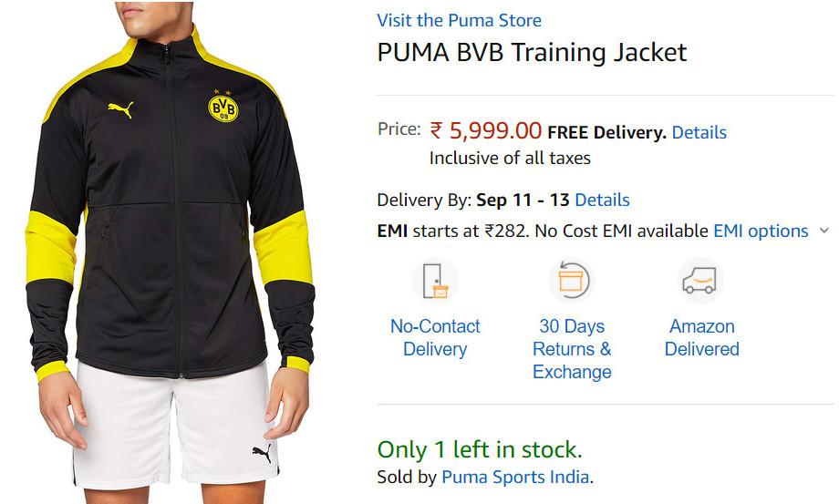The image size is (839, 504).
Task: Click the ₹ 5,999.00 price text
Action: pyautogui.click(x=486, y=130)
